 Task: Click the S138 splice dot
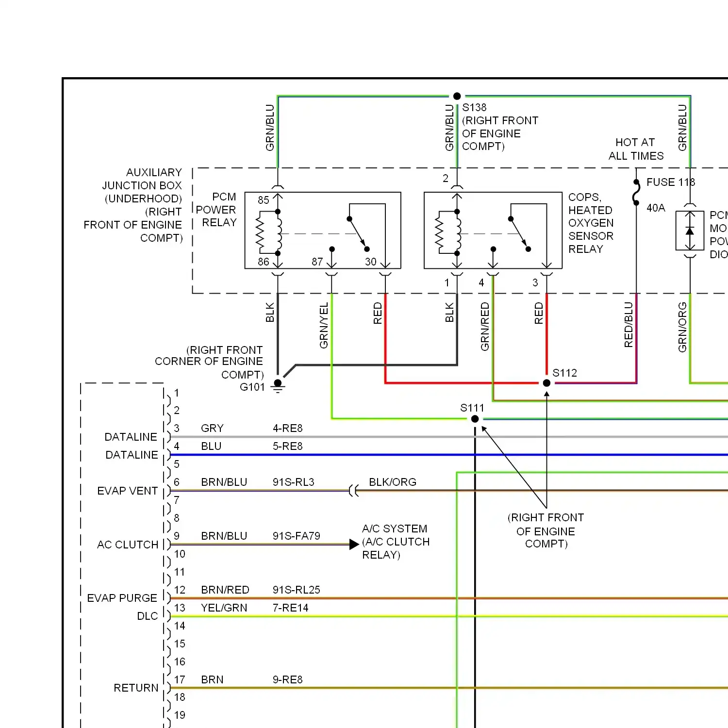tap(457, 96)
